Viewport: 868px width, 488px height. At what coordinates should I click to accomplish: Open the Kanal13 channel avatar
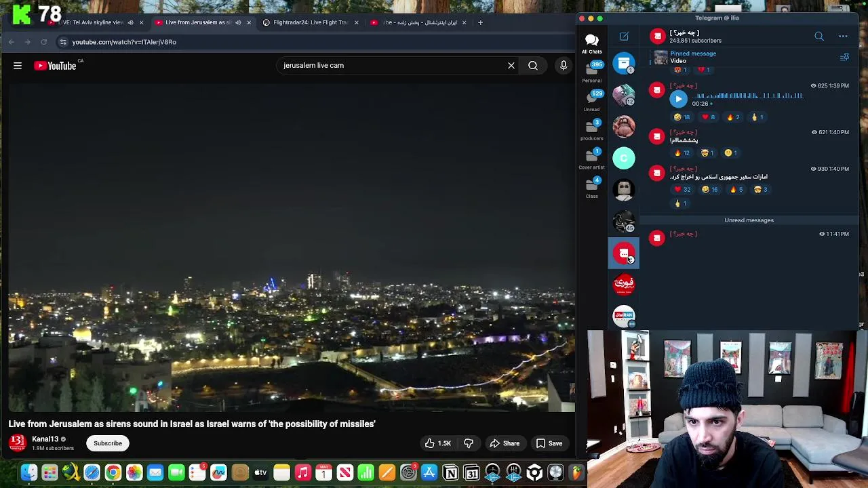17,443
